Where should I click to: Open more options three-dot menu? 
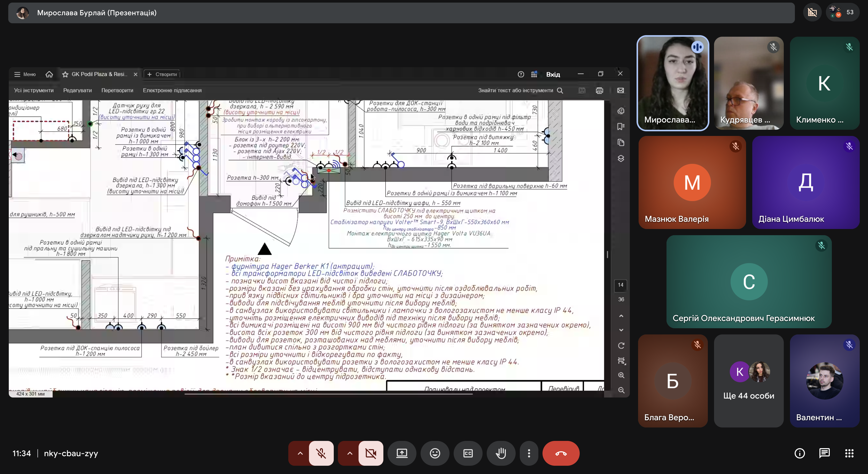529,453
